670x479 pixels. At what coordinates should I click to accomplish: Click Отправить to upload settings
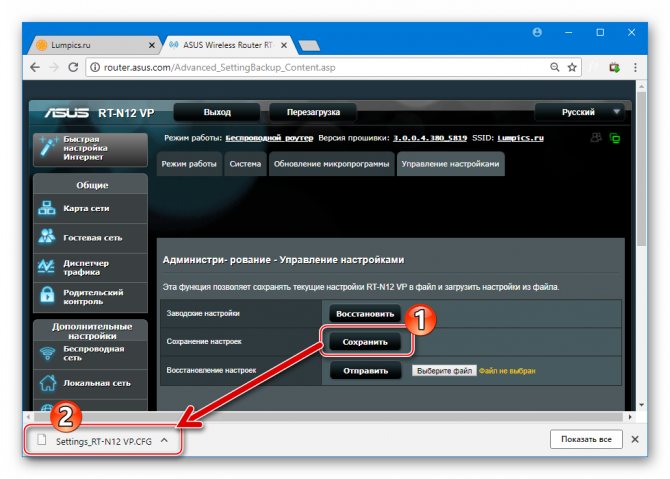(365, 371)
